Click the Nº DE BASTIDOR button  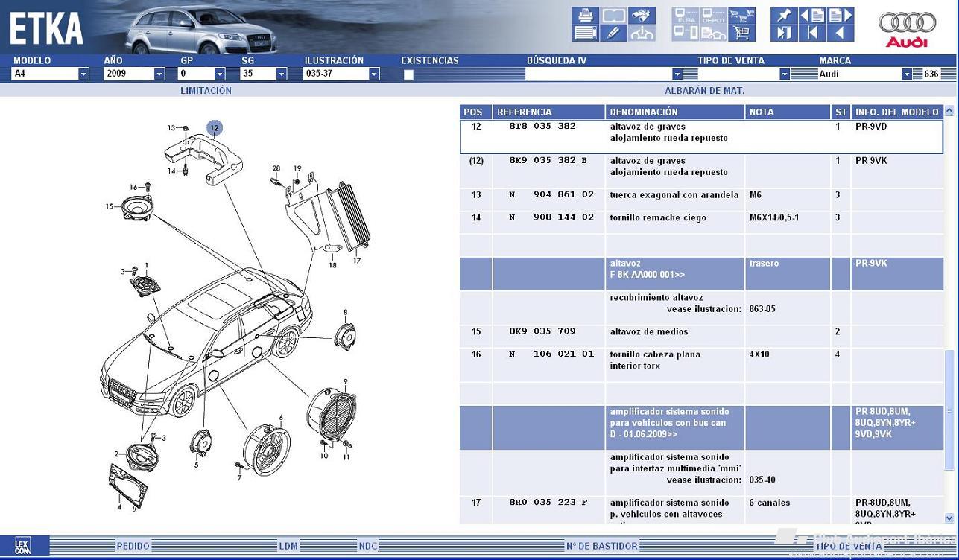tap(602, 546)
